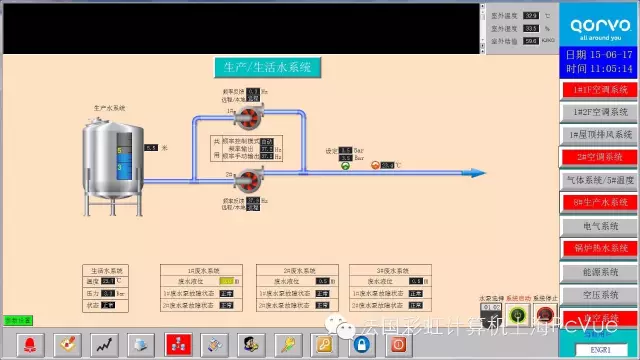The width and height of the screenshot is (640, 360).
Task: Select the 1# pump icon
Action: tap(248, 118)
